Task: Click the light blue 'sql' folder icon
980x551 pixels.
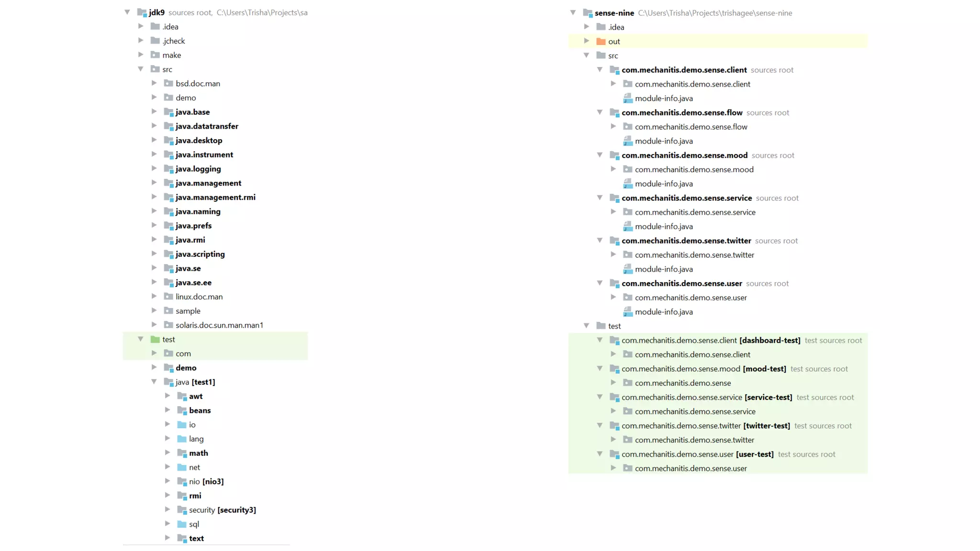Action: [182, 524]
